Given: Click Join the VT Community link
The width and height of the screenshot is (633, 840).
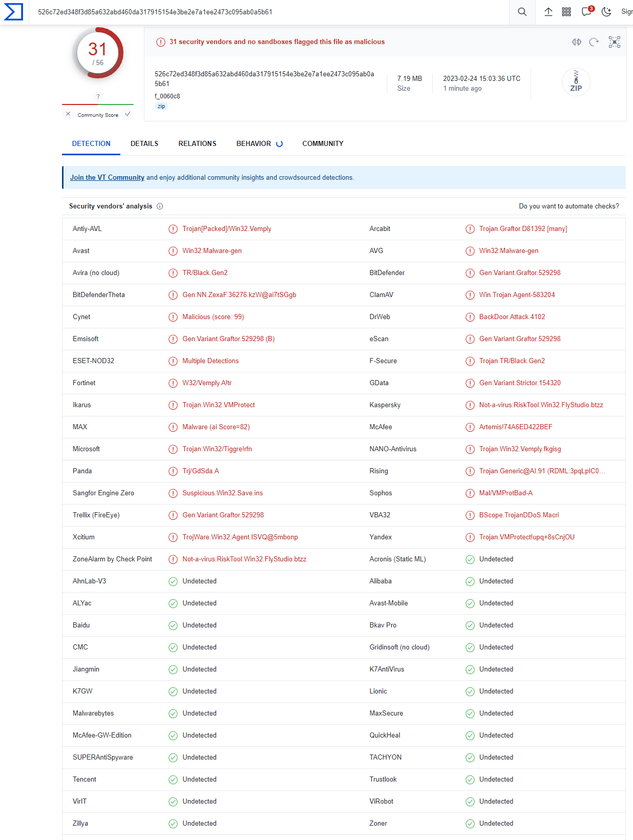Looking at the screenshot, I should point(107,178).
